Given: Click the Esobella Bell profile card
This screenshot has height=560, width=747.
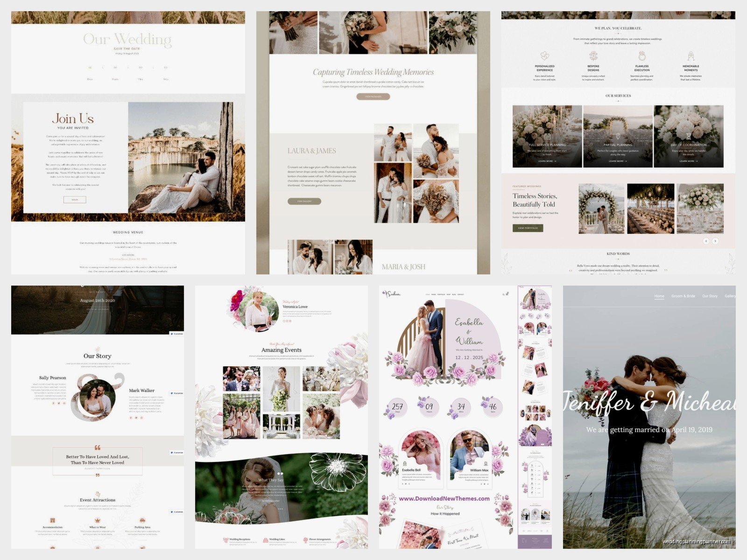Looking at the screenshot, I should 420,457.
